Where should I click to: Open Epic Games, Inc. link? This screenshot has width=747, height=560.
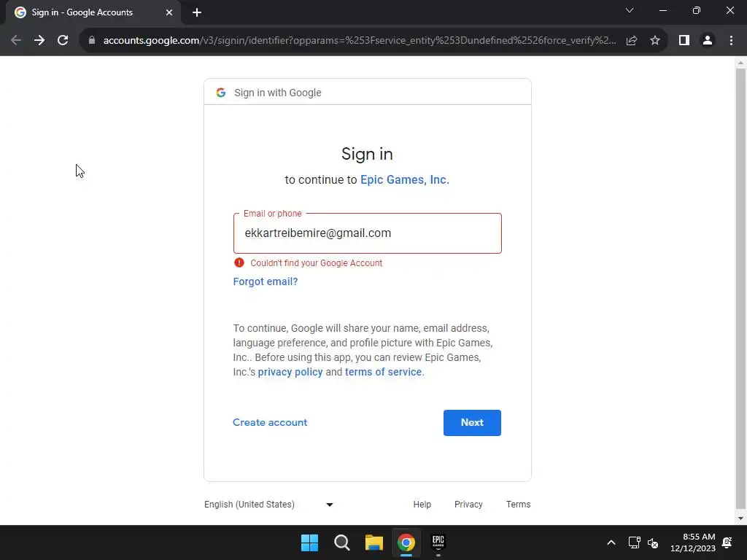coord(404,179)
